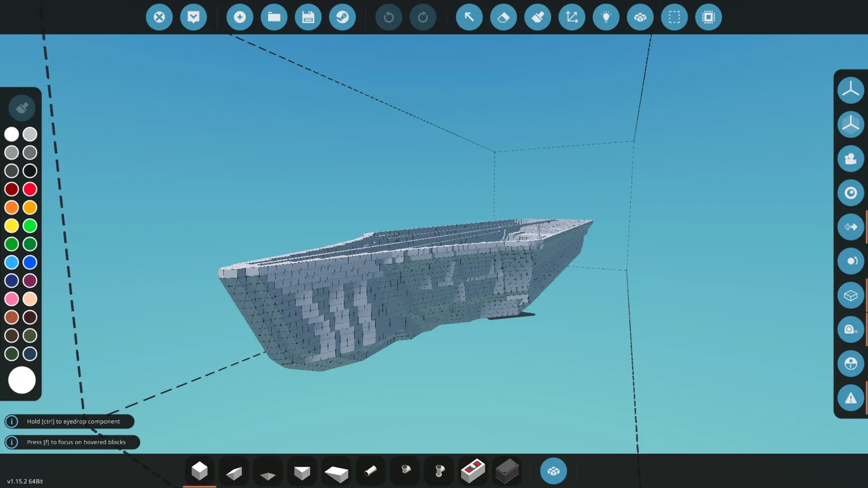Click the camera view button on right panel
The width and height of the screenshot is (868, 488).
click(850, 159)
